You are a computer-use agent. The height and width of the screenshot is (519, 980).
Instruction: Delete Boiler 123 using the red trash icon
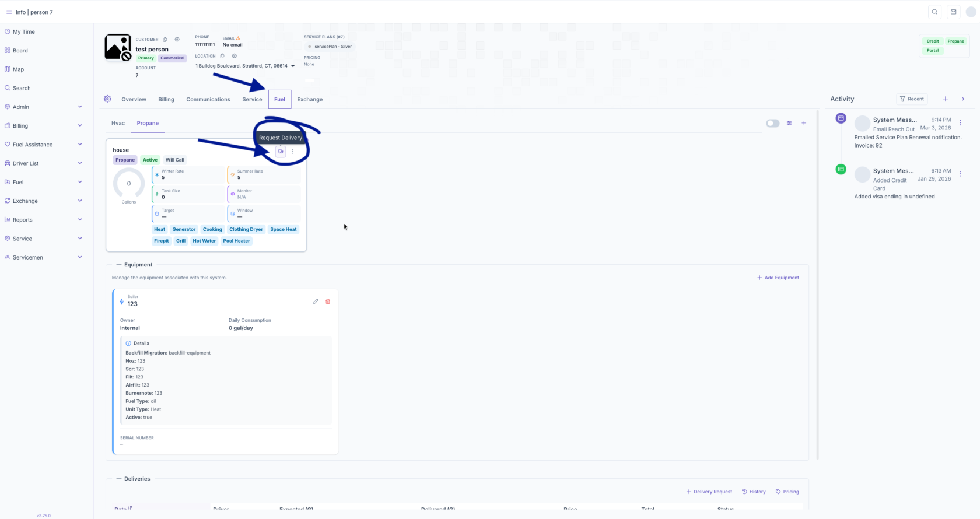(x=328, y=301)
